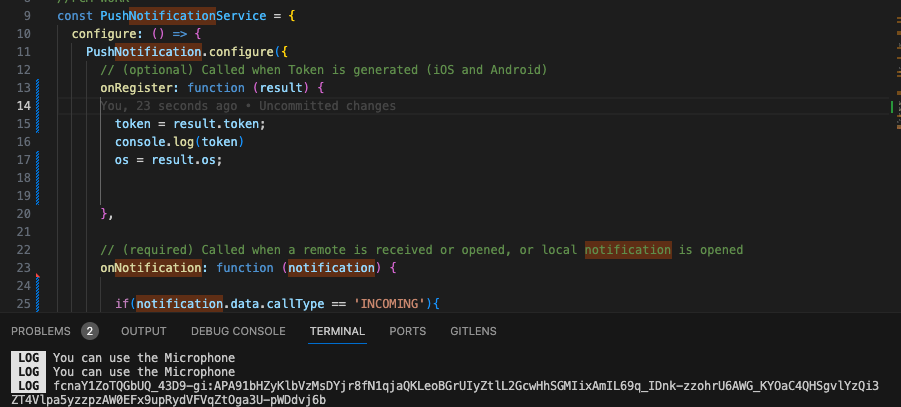Image resolution: width=901 pixels, height=407 pixels.
Task: Open the PROBLEMS panel tab
Action: [x=41, y=331]
